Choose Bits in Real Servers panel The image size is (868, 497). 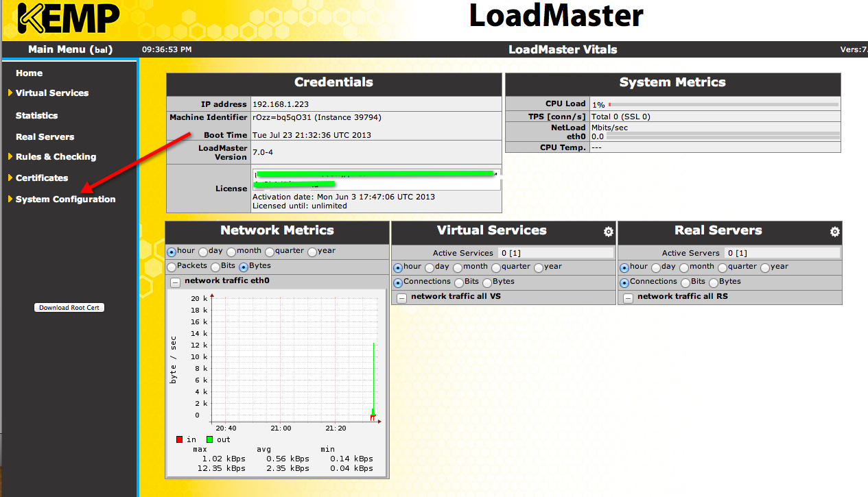pos(685,282)
